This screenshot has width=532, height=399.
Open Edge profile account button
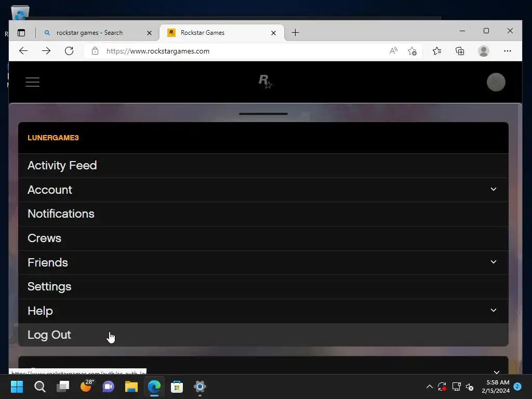click(x=484, y=51)
